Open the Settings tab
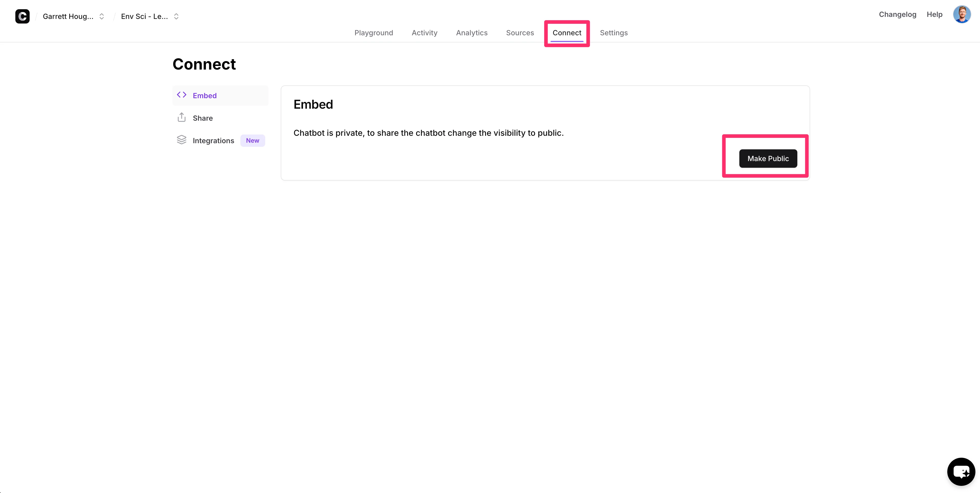Screen dimensions: 980x493 coord(613,33)
